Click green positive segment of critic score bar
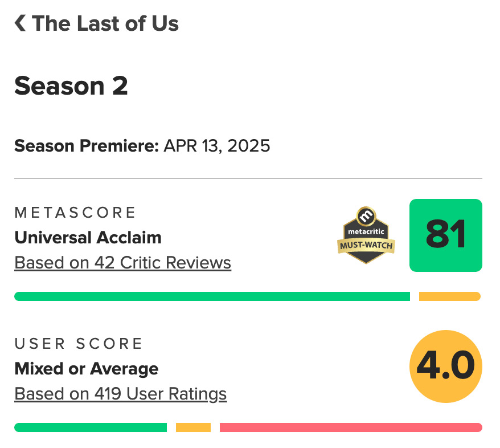The image size is (500, 448). click(x=212, y=296)
